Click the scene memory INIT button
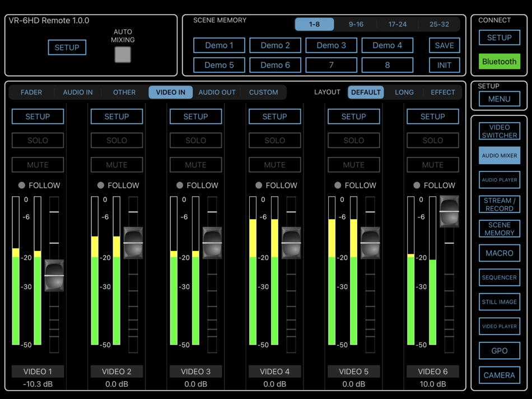 coord(445,65)
